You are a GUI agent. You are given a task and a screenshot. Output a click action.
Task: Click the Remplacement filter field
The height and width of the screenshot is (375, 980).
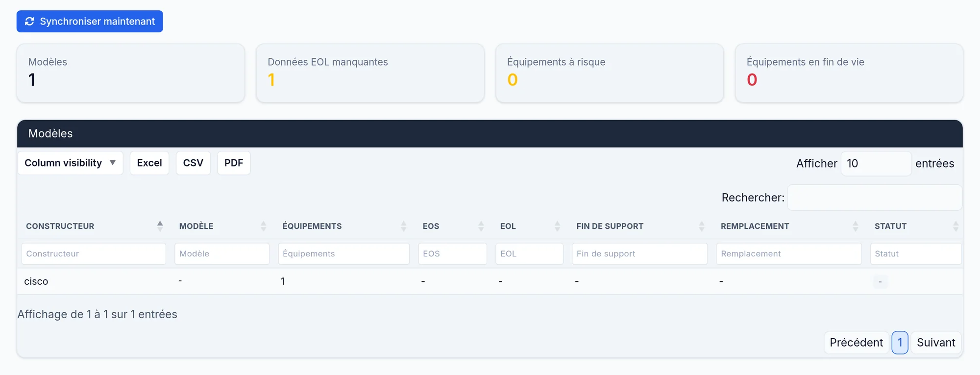(x=789, y=254)
